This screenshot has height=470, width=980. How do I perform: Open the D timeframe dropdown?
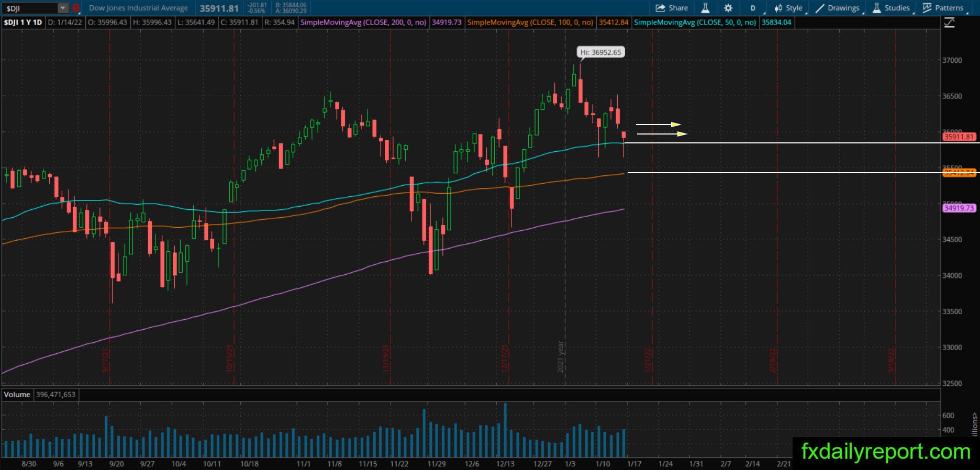(x=754, y=8)
